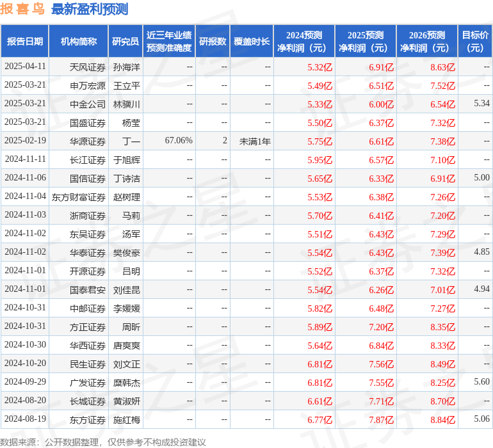Click researcher 杨莹

[131, 123]
